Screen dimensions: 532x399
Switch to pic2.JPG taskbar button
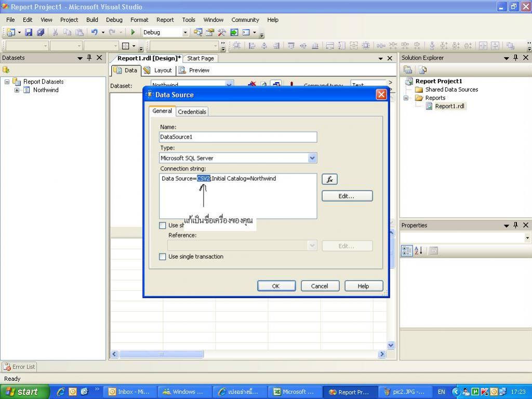(405, 392)
